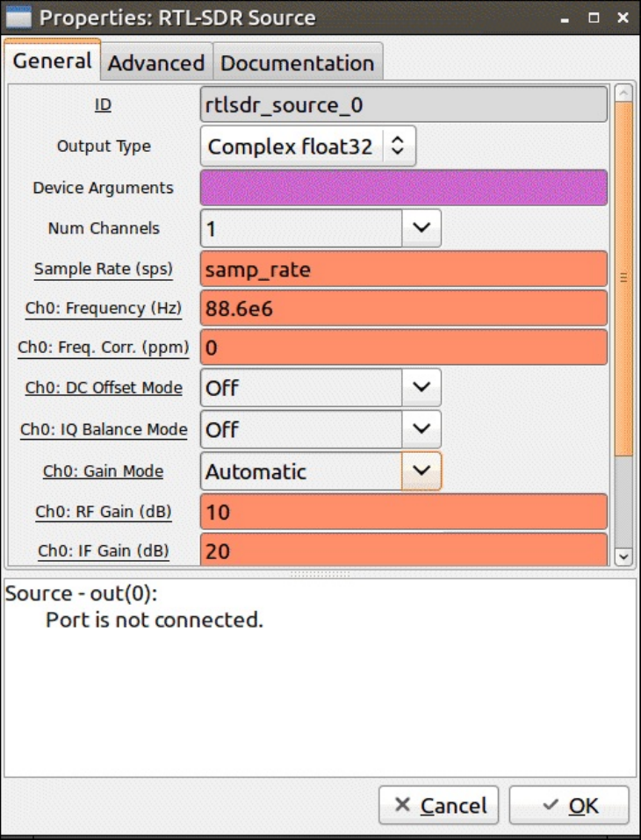Screen dimensions: 641x840
Task: Click the scrollbar down arrow
Action: click(x=623, y=556)
